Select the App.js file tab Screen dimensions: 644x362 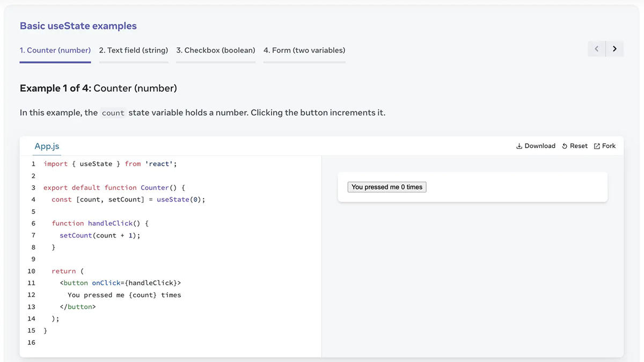[47, 146]
